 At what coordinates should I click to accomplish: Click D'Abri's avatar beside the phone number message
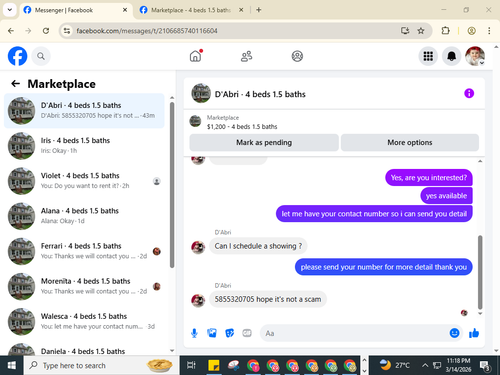(198, 300)
